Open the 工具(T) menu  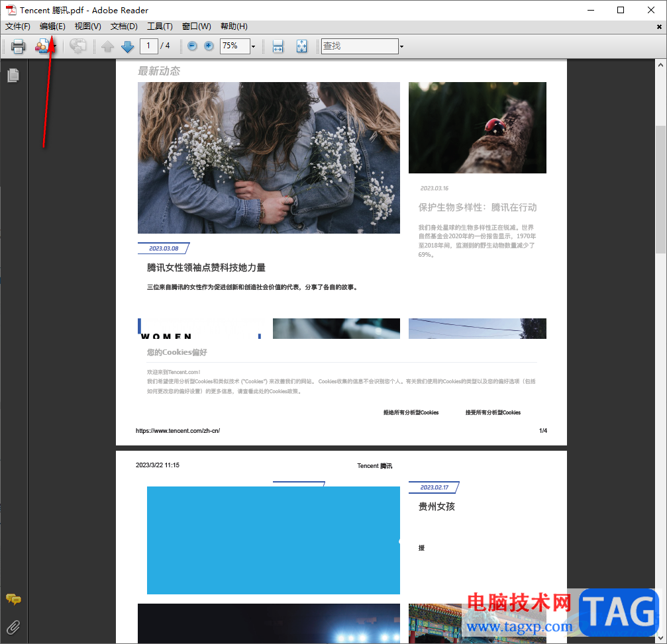pos(160,26)
